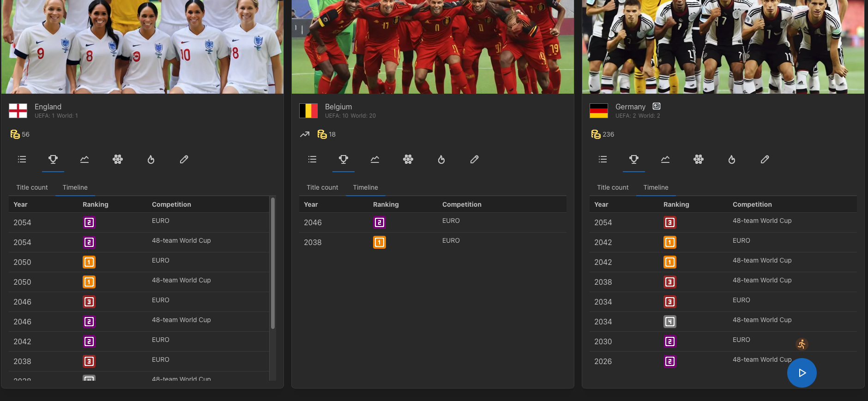Click Germany's 2042 EURO row
The height and width of the screenshot is (401, 868).
click(723, 242)
